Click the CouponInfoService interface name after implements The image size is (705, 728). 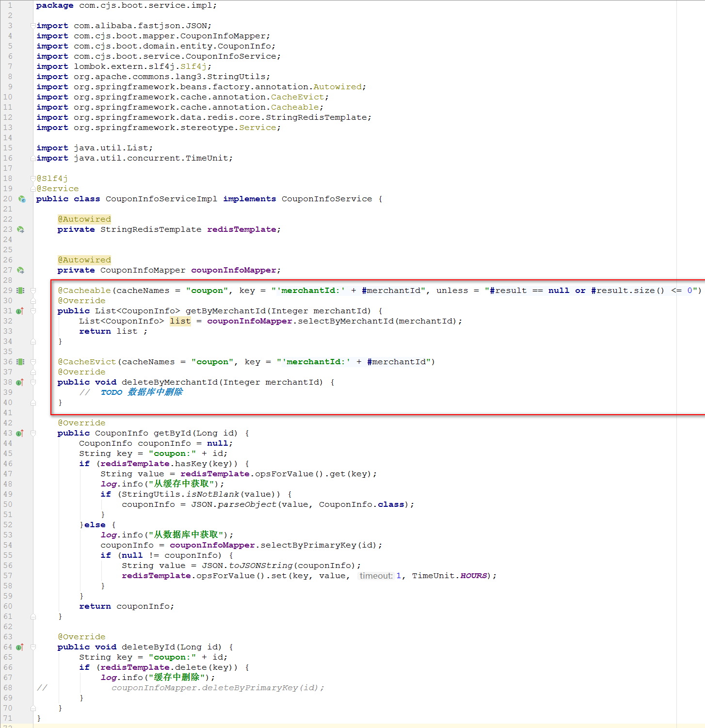[326, 199]
